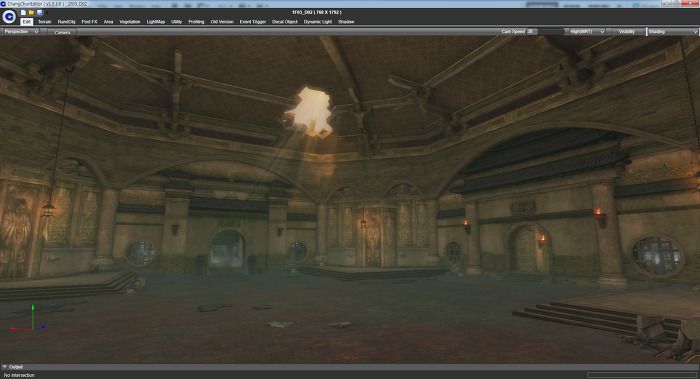
Task: Open the High(MRT) quality dropdown
Action: (587, 32)
